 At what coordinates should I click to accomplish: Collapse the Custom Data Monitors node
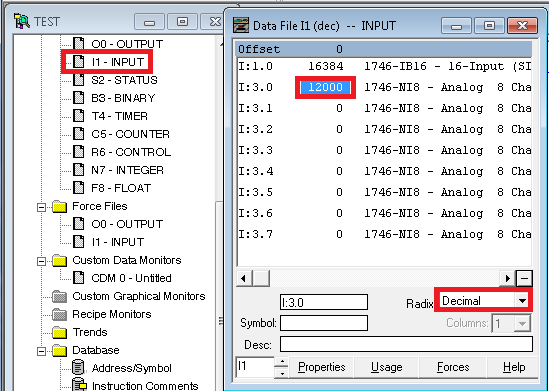(x=41, y=261)
